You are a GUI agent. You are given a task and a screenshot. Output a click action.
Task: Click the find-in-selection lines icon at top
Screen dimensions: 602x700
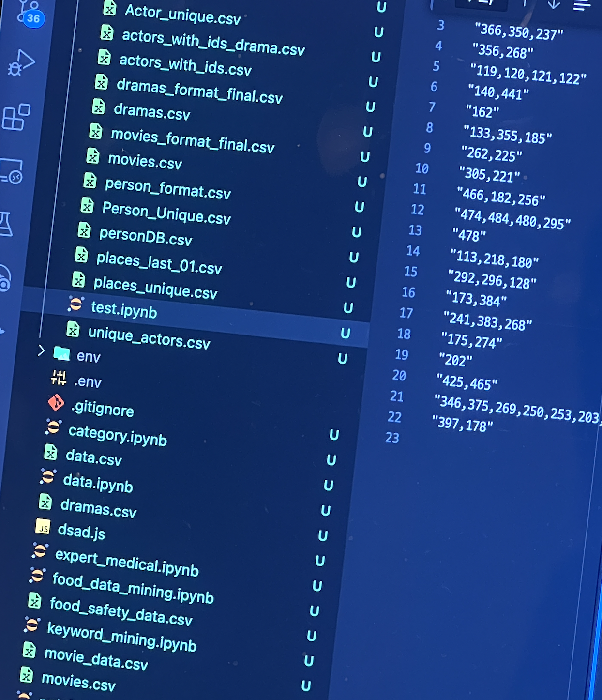tap(582, 5)
